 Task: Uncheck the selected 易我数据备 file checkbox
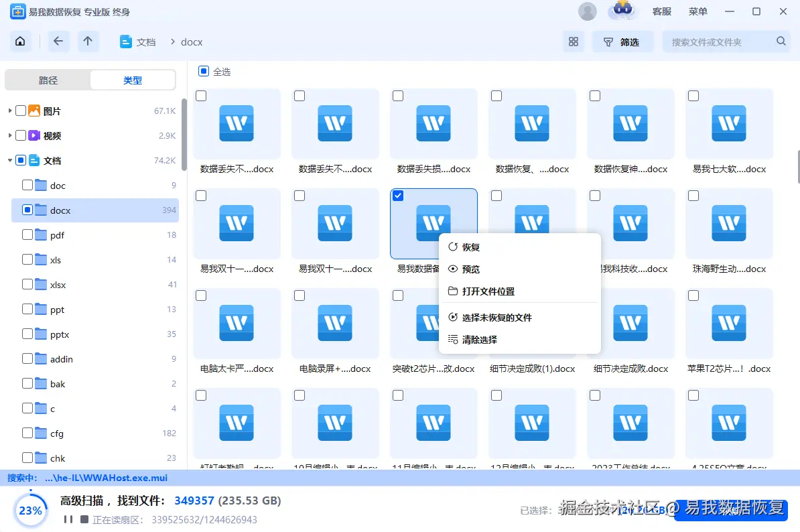[x=398, y=196]
